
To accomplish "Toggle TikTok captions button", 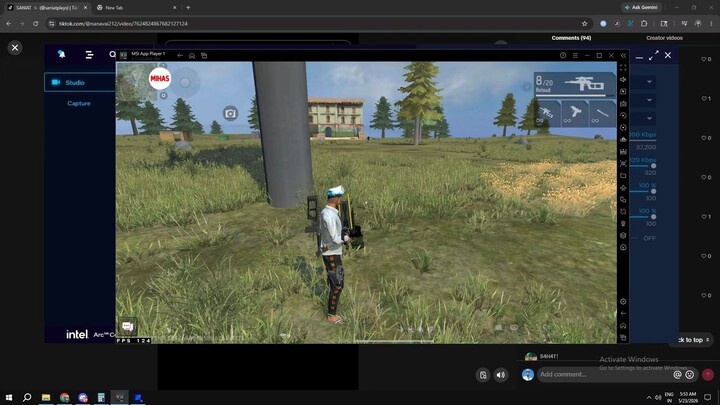I will click(483, 375).
